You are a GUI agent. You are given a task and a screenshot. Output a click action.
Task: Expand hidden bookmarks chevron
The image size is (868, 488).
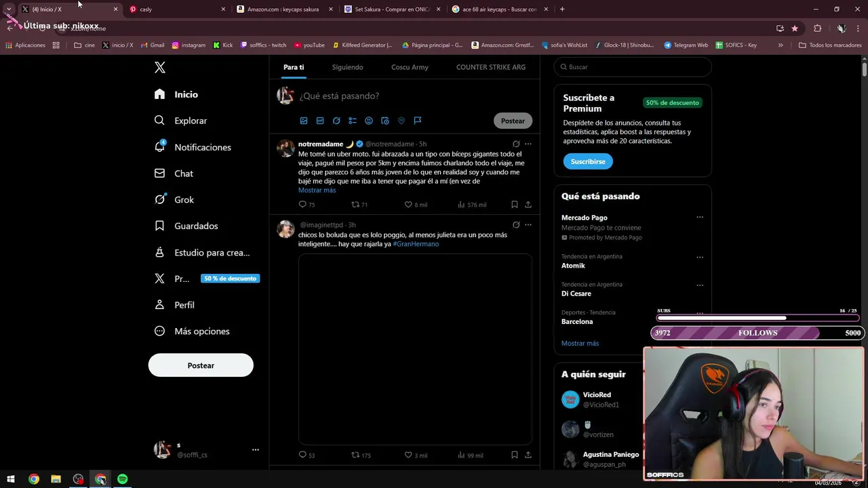781,45
